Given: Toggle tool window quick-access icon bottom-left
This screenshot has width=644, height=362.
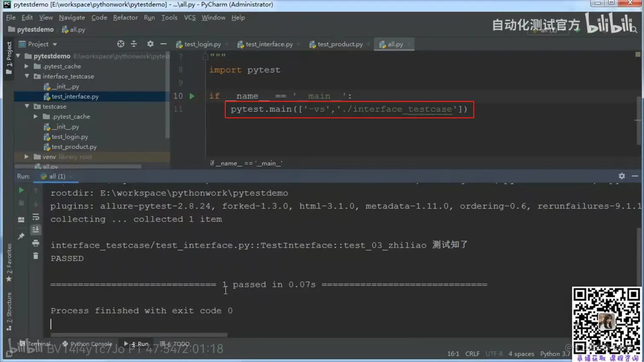Looking at the screenshot, I should [9, 354].
